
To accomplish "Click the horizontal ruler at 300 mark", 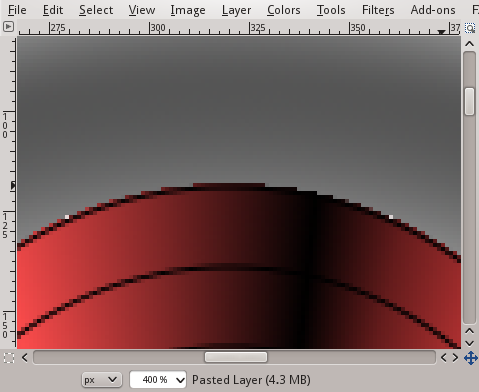I will pyautogui.click(x=157, y=28).
